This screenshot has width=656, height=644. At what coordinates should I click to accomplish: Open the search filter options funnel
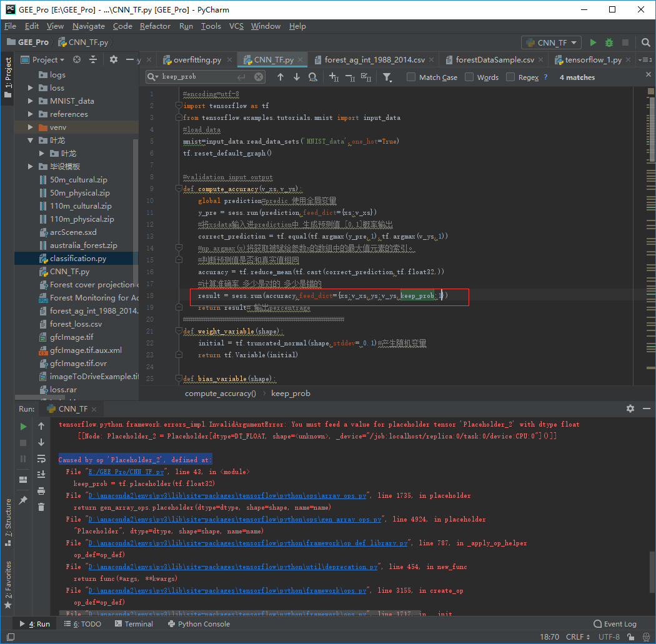[387, 77]
